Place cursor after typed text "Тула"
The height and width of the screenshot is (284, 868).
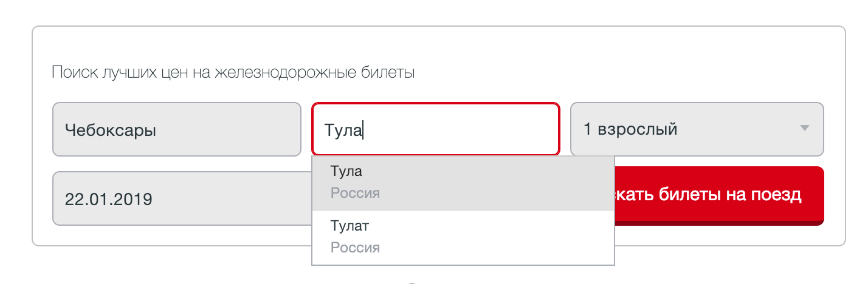coord(363,130)
